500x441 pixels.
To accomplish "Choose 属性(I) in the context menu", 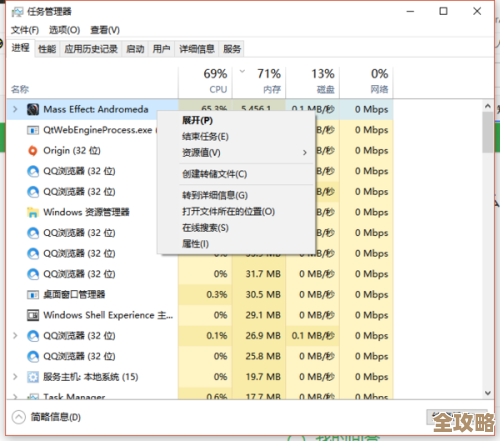I will pyautogui.click(x=237, y=244).
